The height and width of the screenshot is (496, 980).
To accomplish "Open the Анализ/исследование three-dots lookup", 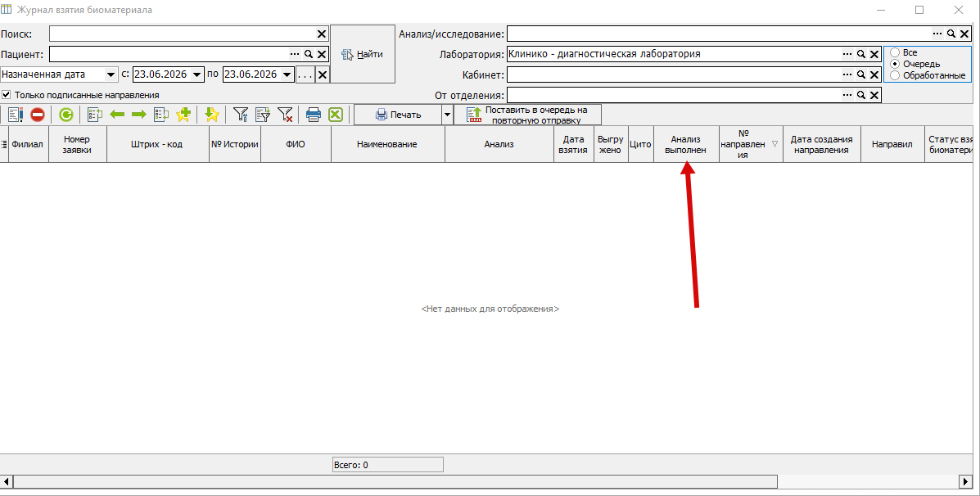I will tap(937, 34).
